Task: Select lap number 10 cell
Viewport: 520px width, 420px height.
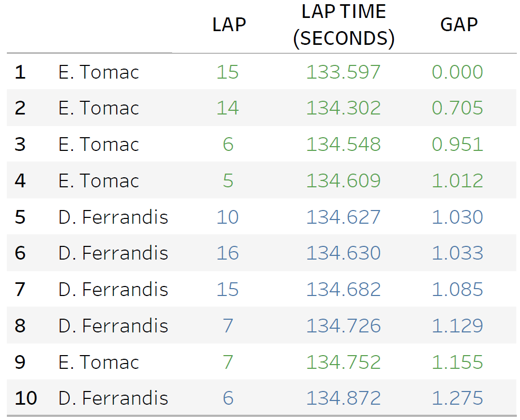Action: pyautogui.click(x=228, y=217)
